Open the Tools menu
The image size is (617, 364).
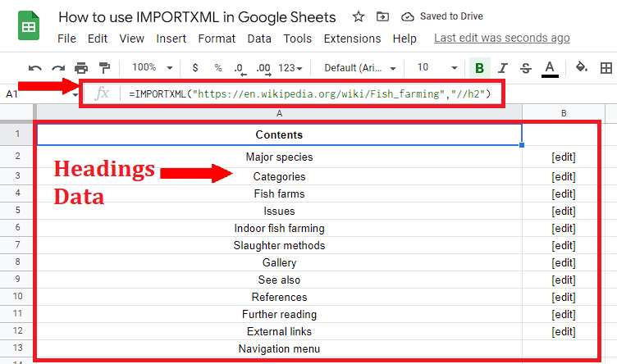tap(297, 39)
